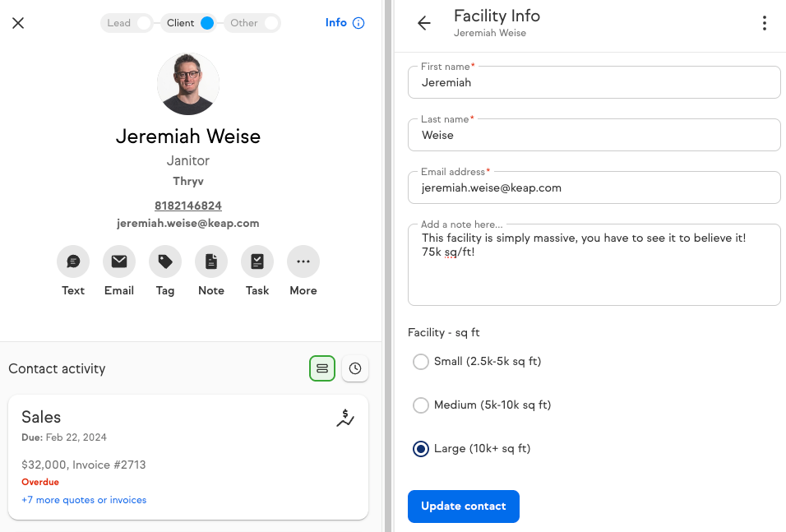Image resolution: width=786 pixels, height=532 pixels.
Task: Click the Due: Feb 22, 2024 date
Action: click(x=64, y=437)
